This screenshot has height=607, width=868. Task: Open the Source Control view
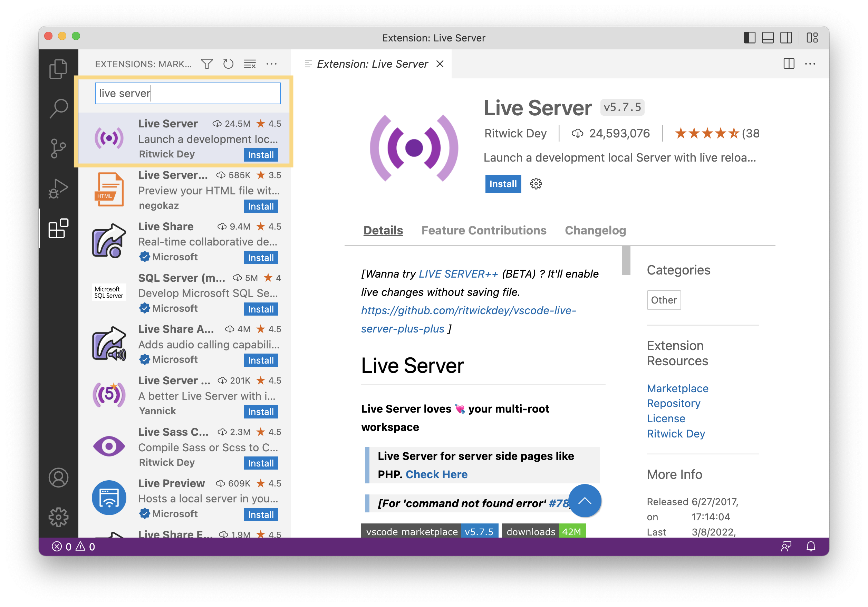[x=58, y=148]
